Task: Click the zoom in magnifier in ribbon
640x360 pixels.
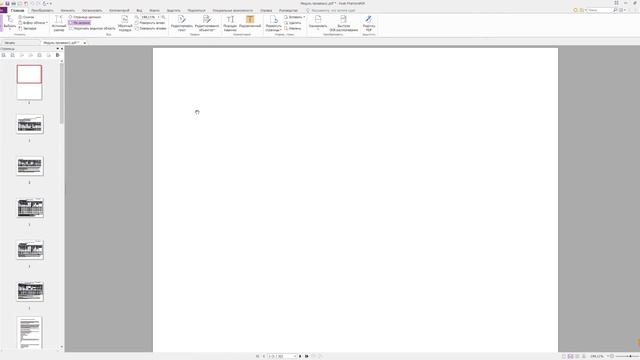Action: point(163,17)
